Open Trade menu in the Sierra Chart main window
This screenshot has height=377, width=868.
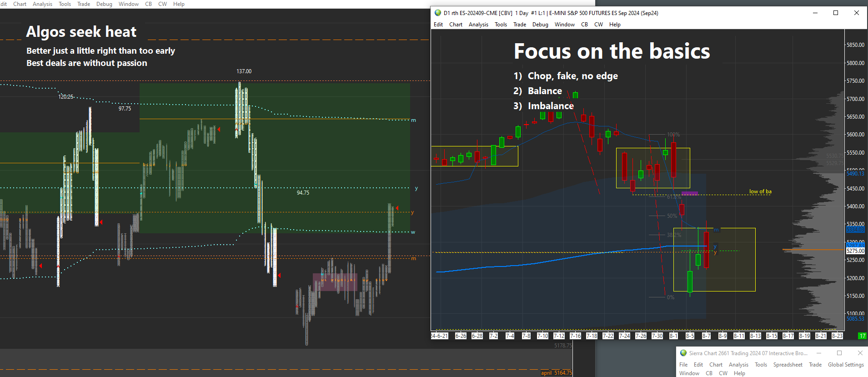(x=815, y=365)
